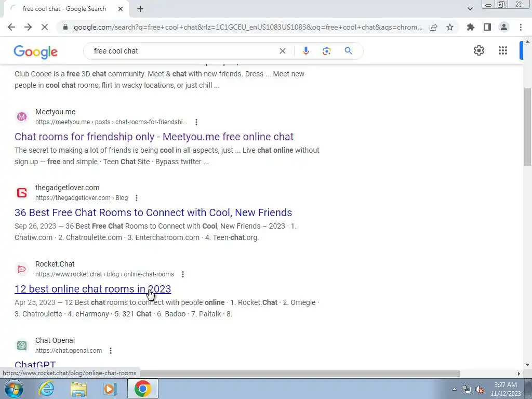Click the vertical scrollbar thumb
Screen dimensions: 532x399
tap(527, 127)
